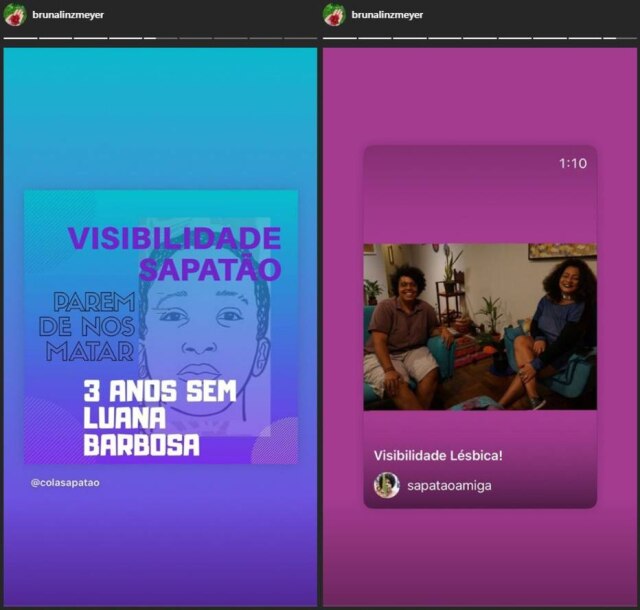Image resolution: width=640 pixels, height=610 pixels.
Task: Open the video thumbnail of two people
Action: pyautogui.click(x=480, y=327)
